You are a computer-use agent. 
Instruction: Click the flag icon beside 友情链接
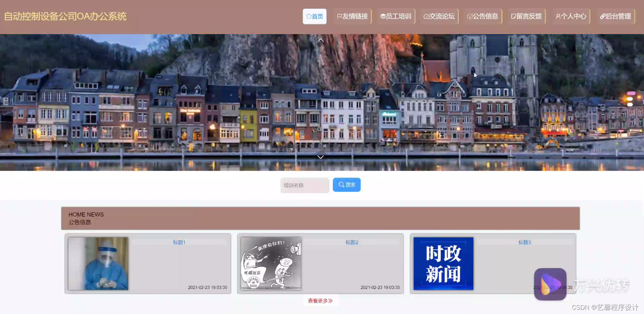tap(339, 16)
